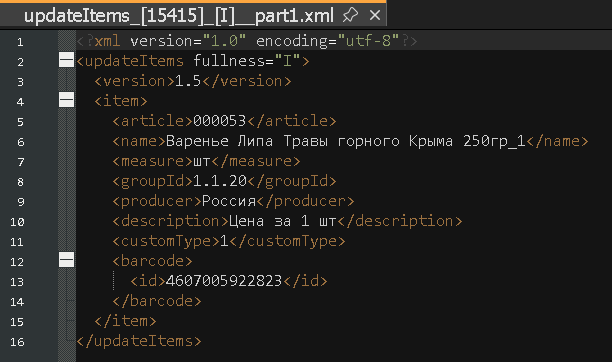
Task: Click the fullness attribute value "I"
Action: point(288,61)
